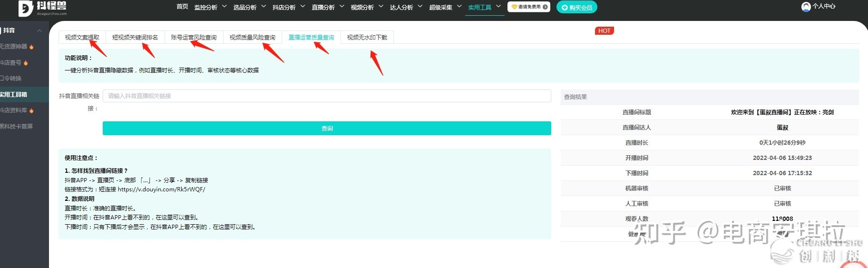
Task: Open the 直播分析 menu
Action: (323, 7)
